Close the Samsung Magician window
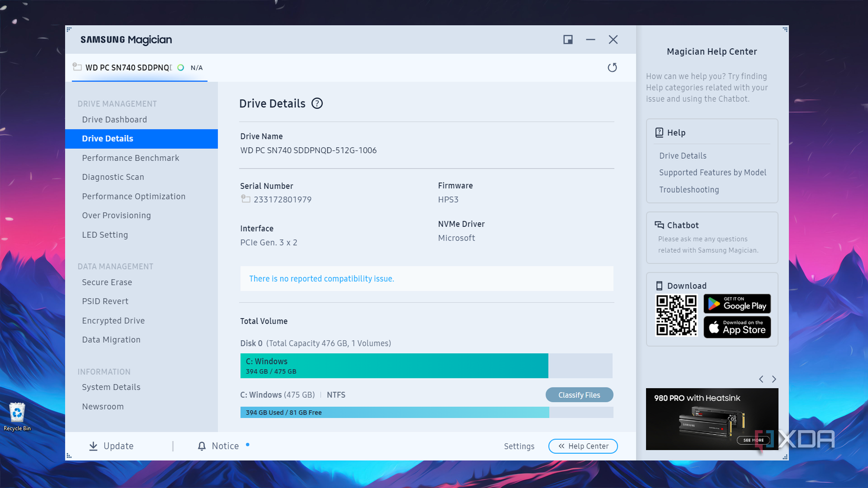868x488 pixels. pos(613,39)
